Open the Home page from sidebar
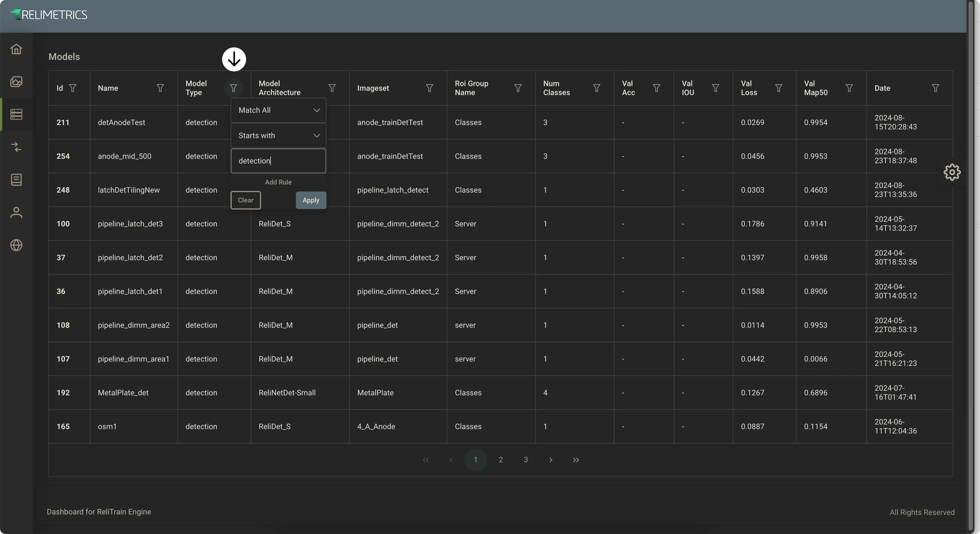Viewport: 980px width, 534px height. 16,49
